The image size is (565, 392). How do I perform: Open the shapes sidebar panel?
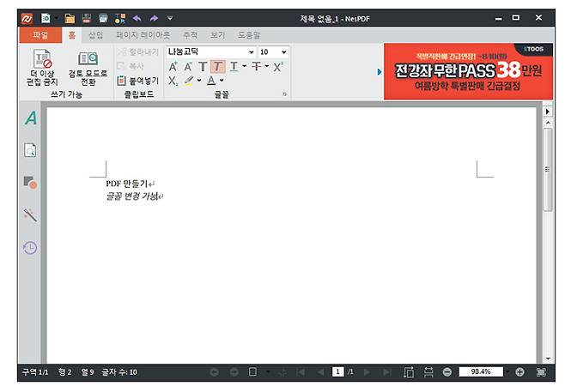point(30,182)
